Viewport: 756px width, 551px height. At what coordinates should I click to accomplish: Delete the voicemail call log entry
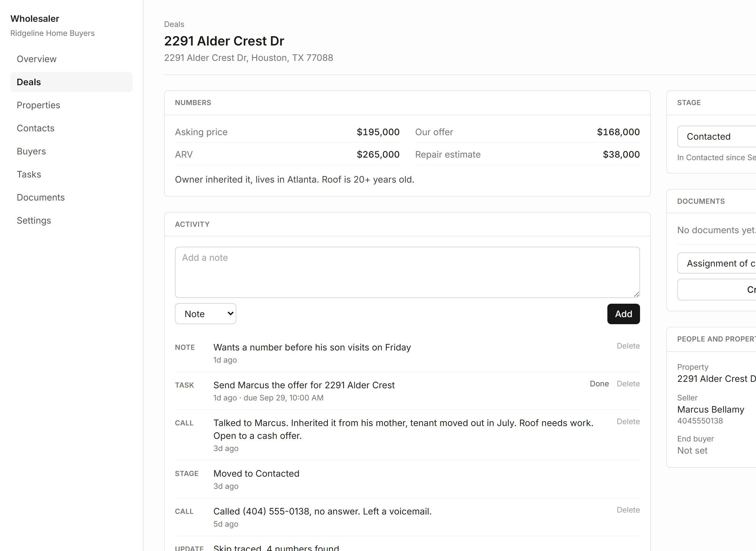(x=628, y=510)
